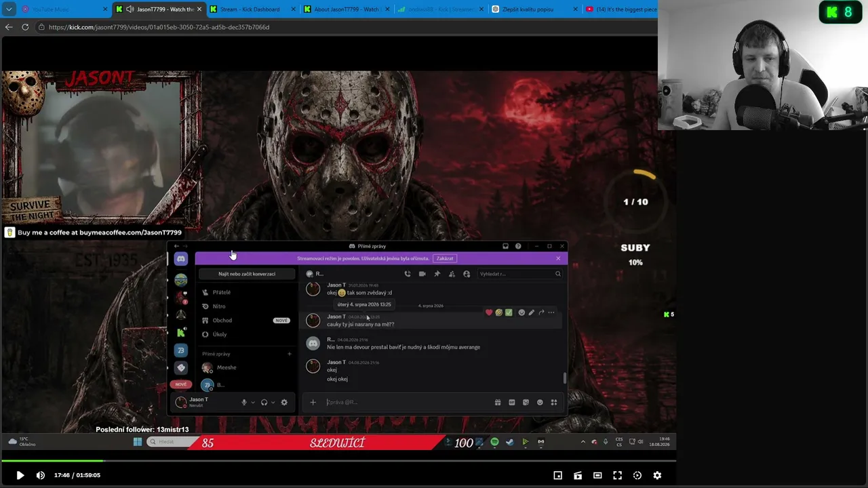Viewport: 868px width, 488px height.
Task: Open Úkoly in Discord sidebar
Action: 247,334
